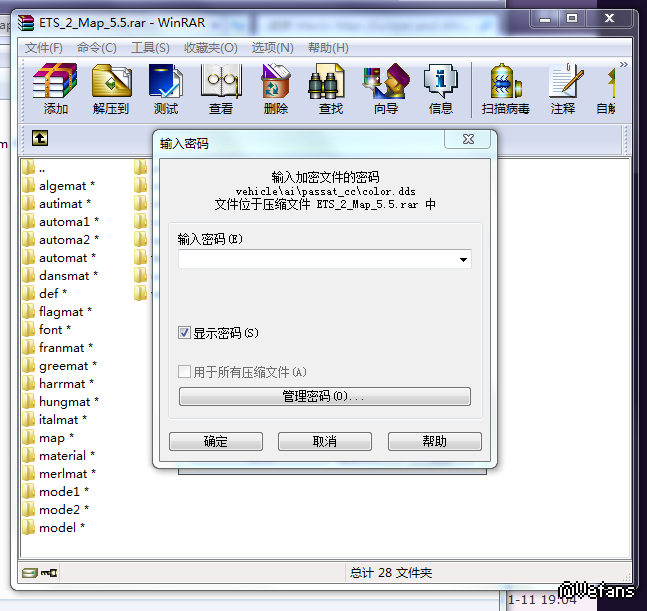
Task: Open the 收藏夹(O) menu
Action: (210, 48)
